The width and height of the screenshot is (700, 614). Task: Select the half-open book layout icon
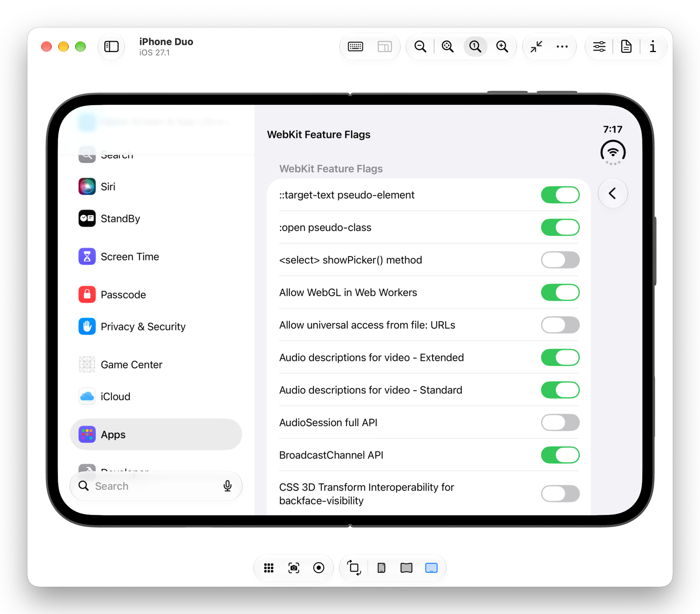[406, 568]
